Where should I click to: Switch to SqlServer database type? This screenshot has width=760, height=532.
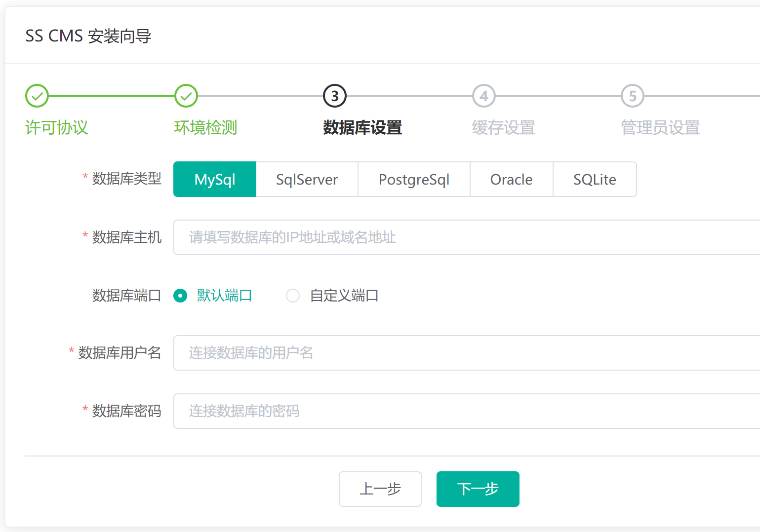[307, 179]
